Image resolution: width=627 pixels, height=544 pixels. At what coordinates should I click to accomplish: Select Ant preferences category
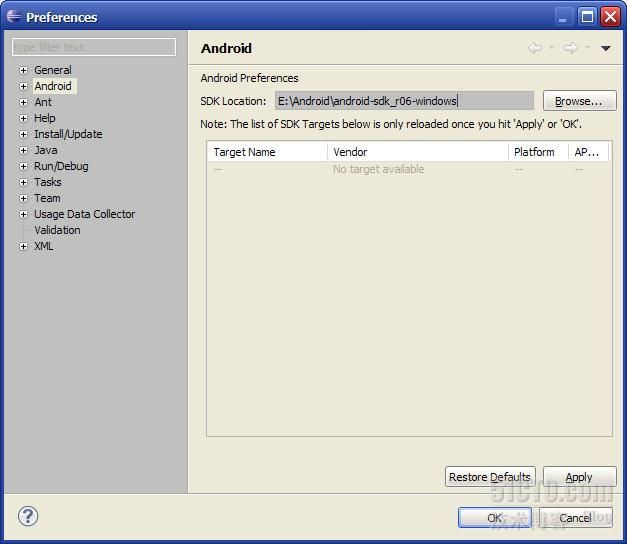[43, 102]
